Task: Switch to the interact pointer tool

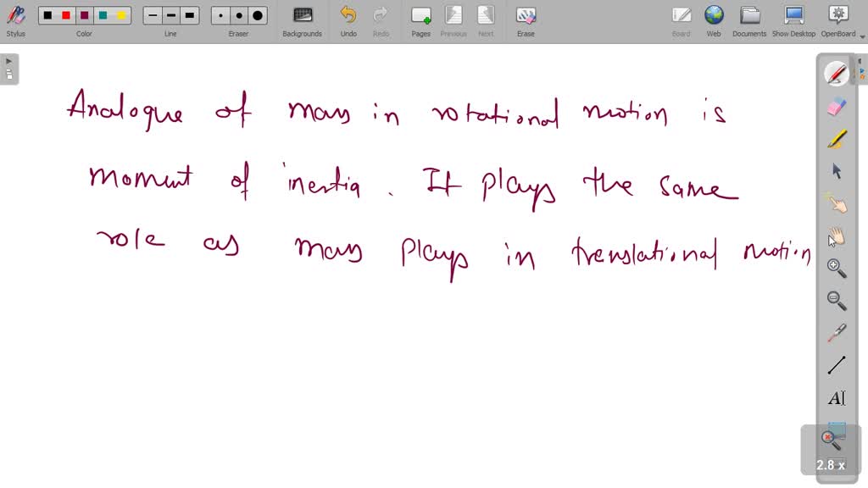Action: point(836,203)
